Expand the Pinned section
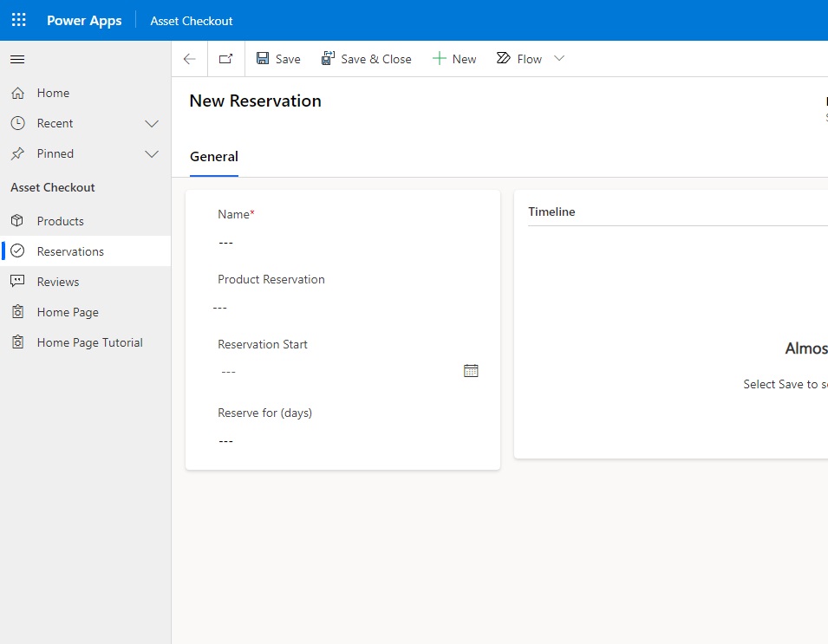 pos(152,153)
